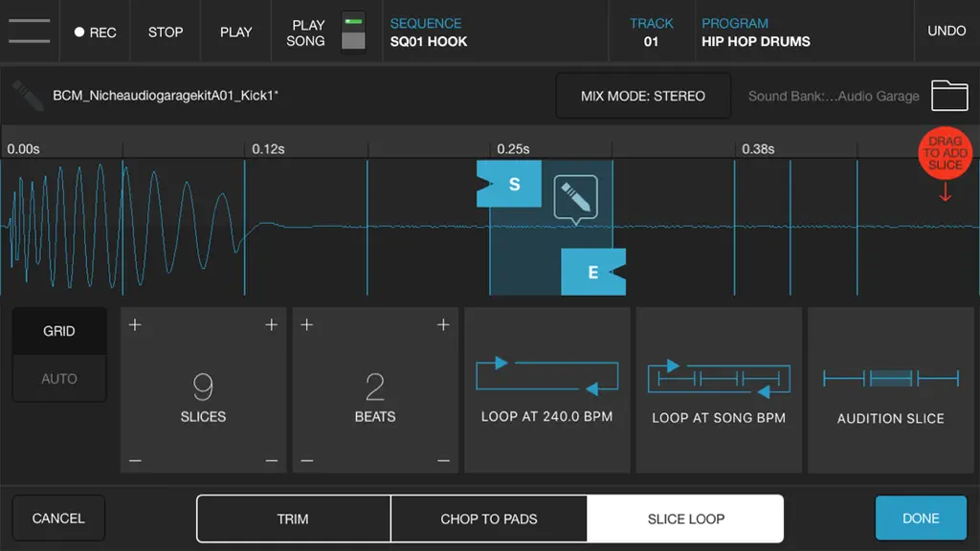Viewport: 980px width, 551px height.
Task: Click the Done button
Action: click(921, 518)
